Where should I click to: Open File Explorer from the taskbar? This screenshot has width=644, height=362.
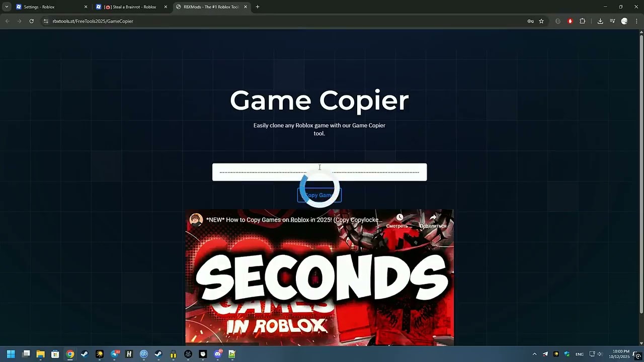point(41,354)
